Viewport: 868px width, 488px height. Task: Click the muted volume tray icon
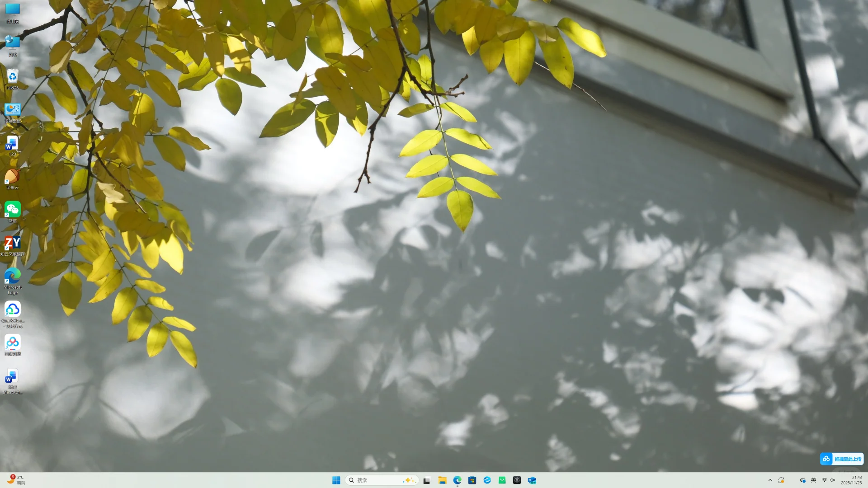pyautogui.click(x=833, y=480)
